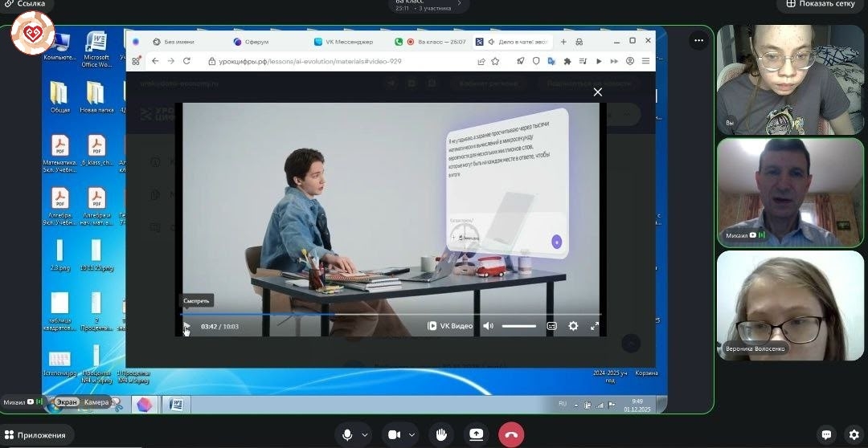Switch to the Экран tab on shared view

tap(66, 401)
